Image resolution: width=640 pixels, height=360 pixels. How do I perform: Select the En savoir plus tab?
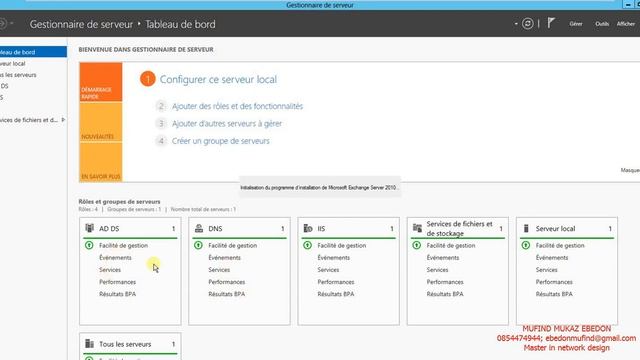pyautogui.click(x=100, y=162)
